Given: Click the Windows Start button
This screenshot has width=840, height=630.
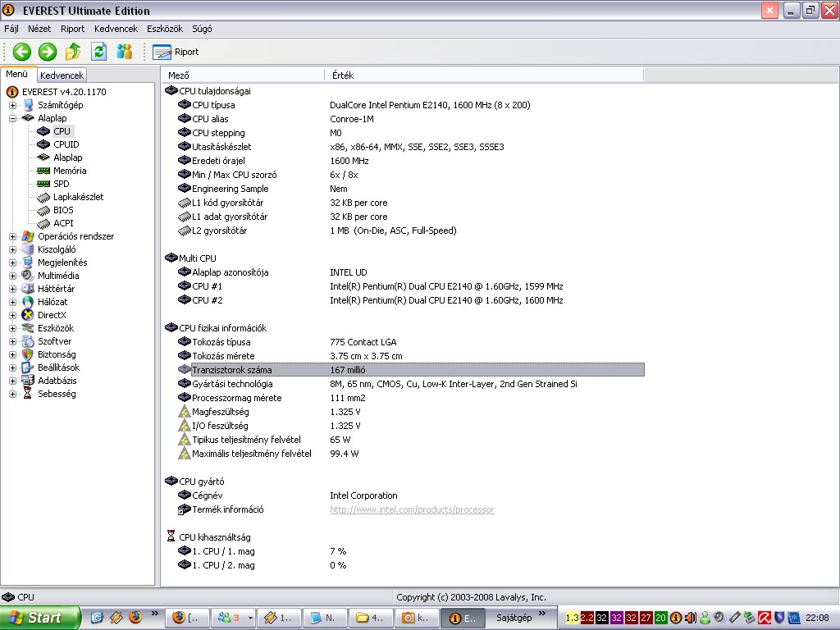Looking at the screenshot, I should pos(40,618).
